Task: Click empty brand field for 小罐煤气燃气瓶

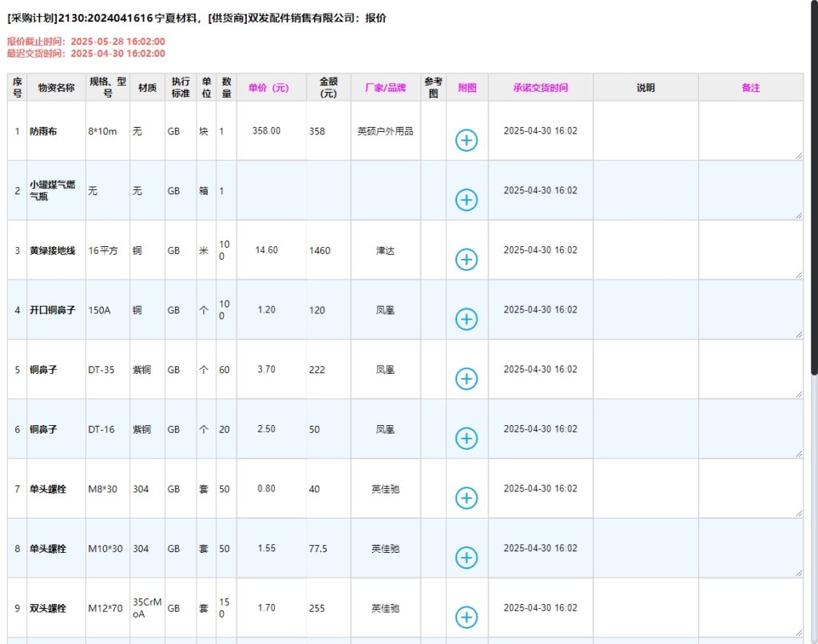Action: (x=385, y=191)
